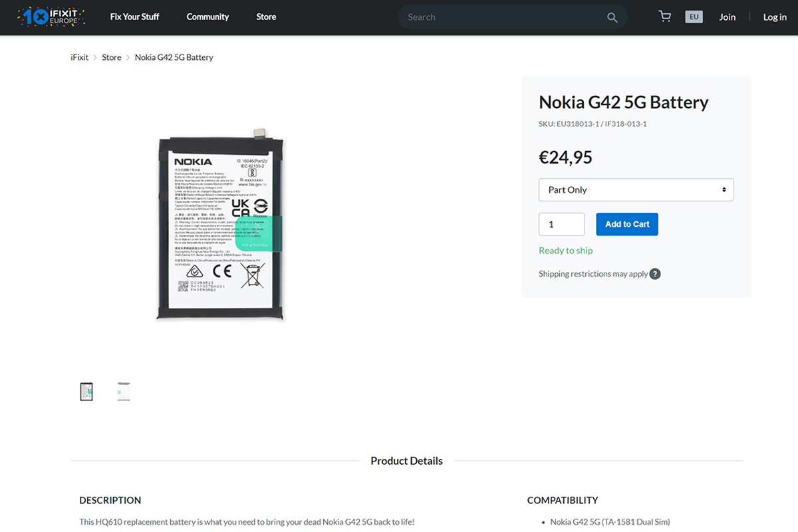798x532 pixels.
Task: Open the Store menu
Action: pos(266,17)
